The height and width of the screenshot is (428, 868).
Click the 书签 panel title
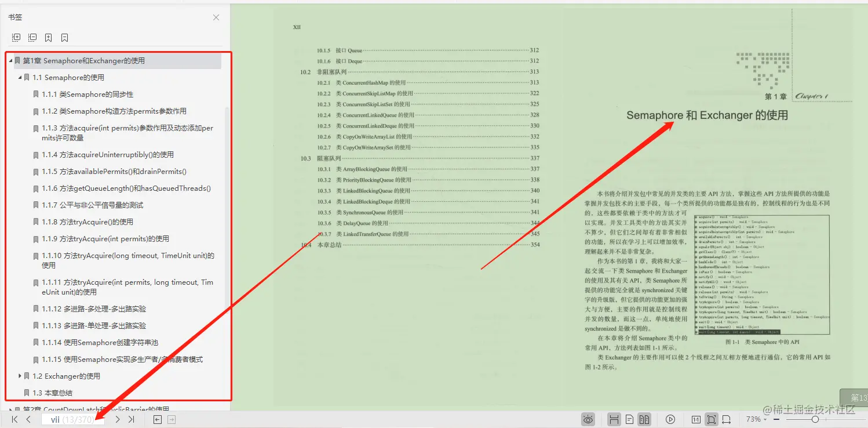15,17
